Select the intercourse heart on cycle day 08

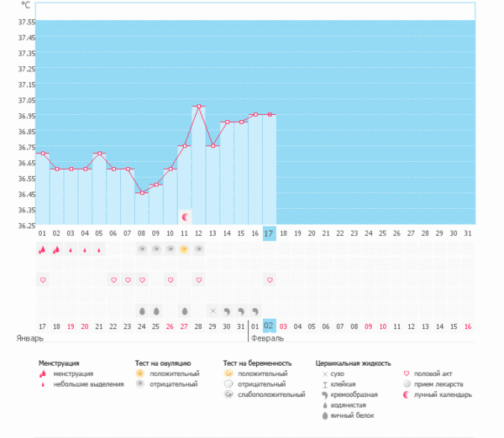coord(142,280)
